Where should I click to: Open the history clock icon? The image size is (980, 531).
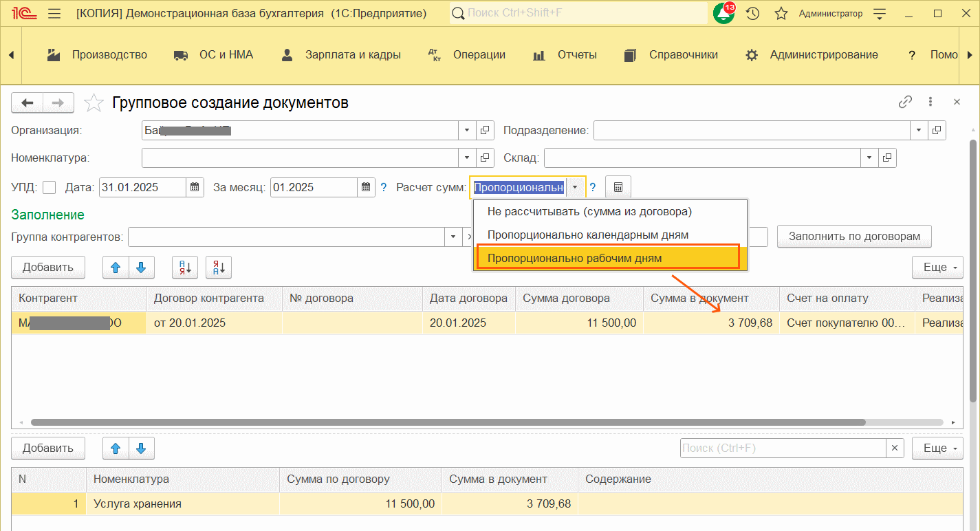753,14
